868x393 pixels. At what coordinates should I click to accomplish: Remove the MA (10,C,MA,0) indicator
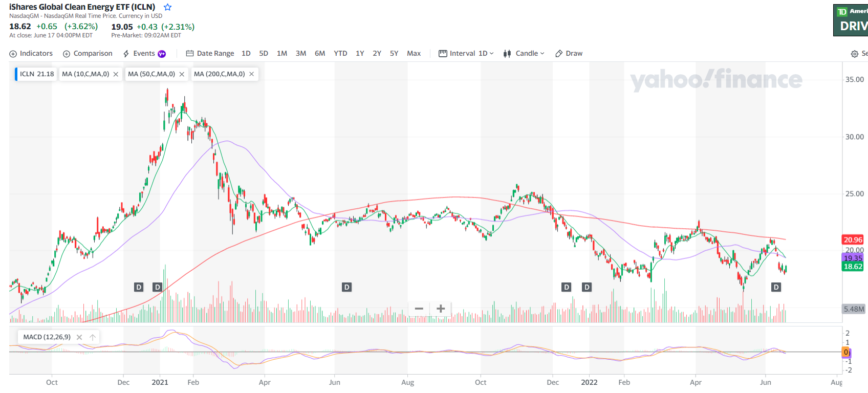pos(116,74)
